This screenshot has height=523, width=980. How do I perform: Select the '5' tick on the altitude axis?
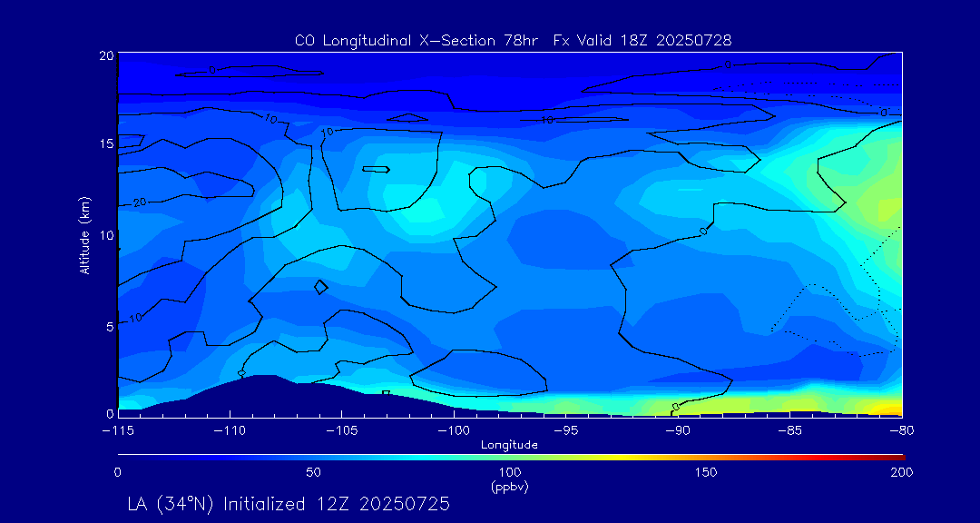point(110,326)
